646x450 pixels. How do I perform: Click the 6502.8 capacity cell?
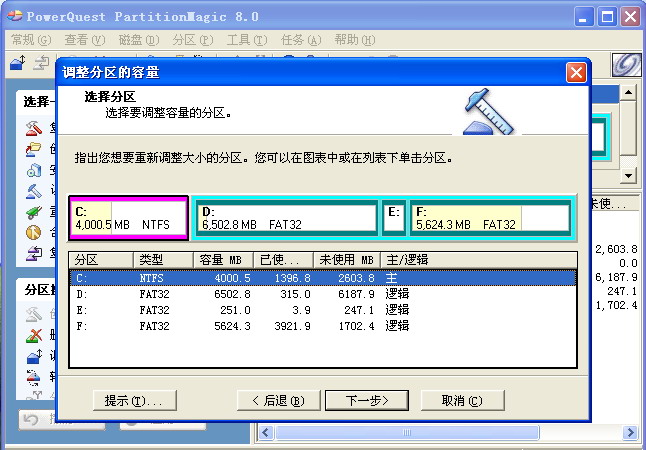pos(232,294)
